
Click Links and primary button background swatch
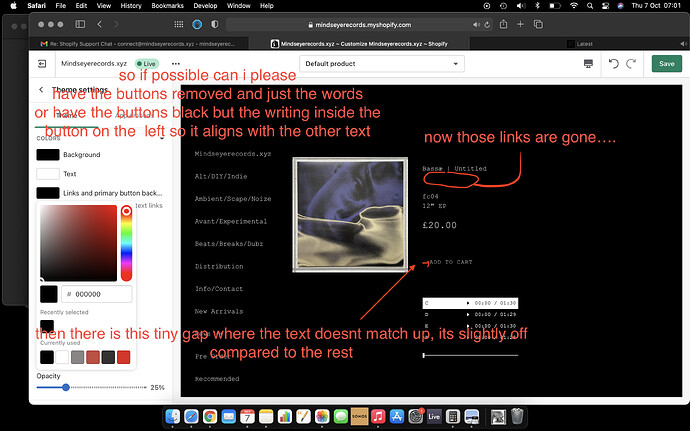point(48,193)
